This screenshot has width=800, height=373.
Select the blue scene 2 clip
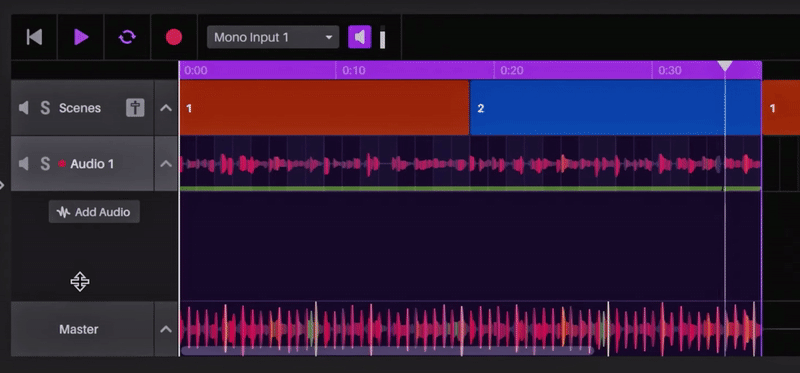pos(615,108)
